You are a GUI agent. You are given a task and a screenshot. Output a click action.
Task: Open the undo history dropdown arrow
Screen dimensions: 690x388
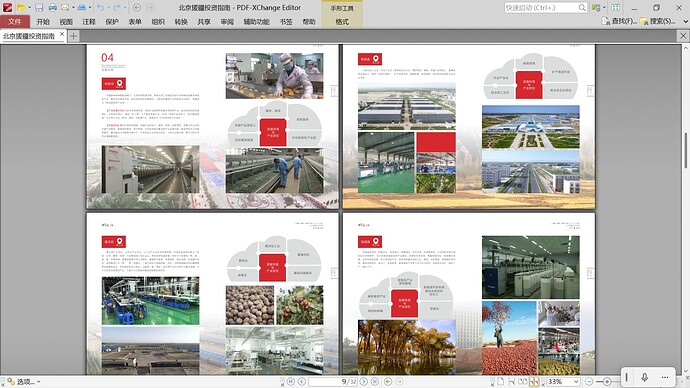point(108,7)
